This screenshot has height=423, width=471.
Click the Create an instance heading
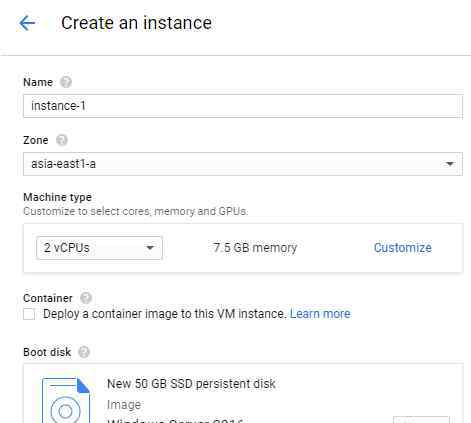tap(136, 23)
